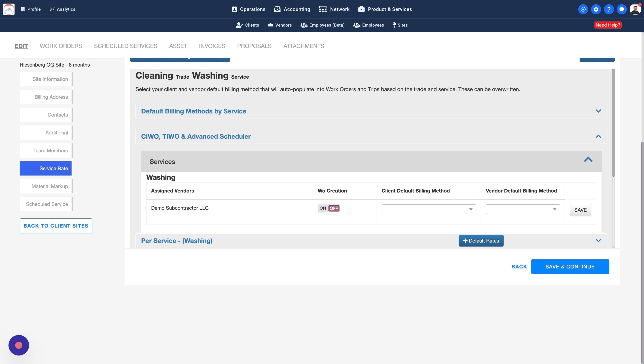Click the Save & Continue button
644x364 pixels.
(x=570, y=266)
